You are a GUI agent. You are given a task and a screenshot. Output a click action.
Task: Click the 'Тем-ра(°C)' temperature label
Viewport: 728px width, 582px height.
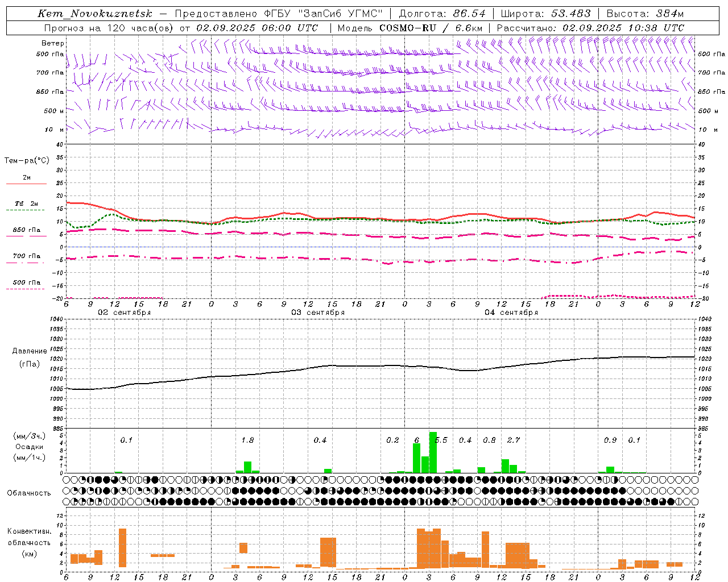pos(27,161)
